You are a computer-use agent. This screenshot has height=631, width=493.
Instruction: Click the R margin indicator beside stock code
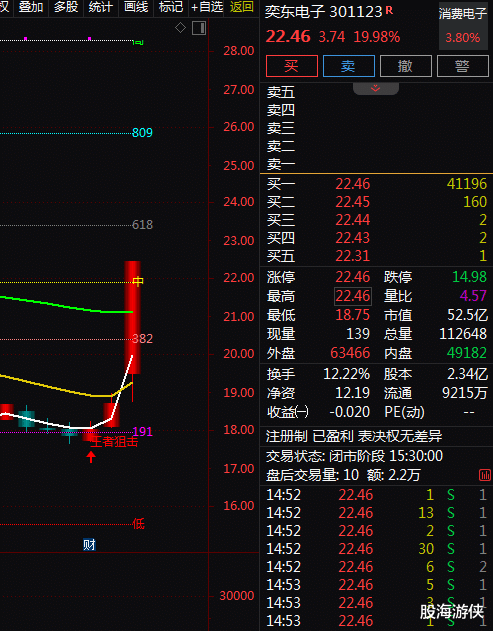[x=389, y=10]
